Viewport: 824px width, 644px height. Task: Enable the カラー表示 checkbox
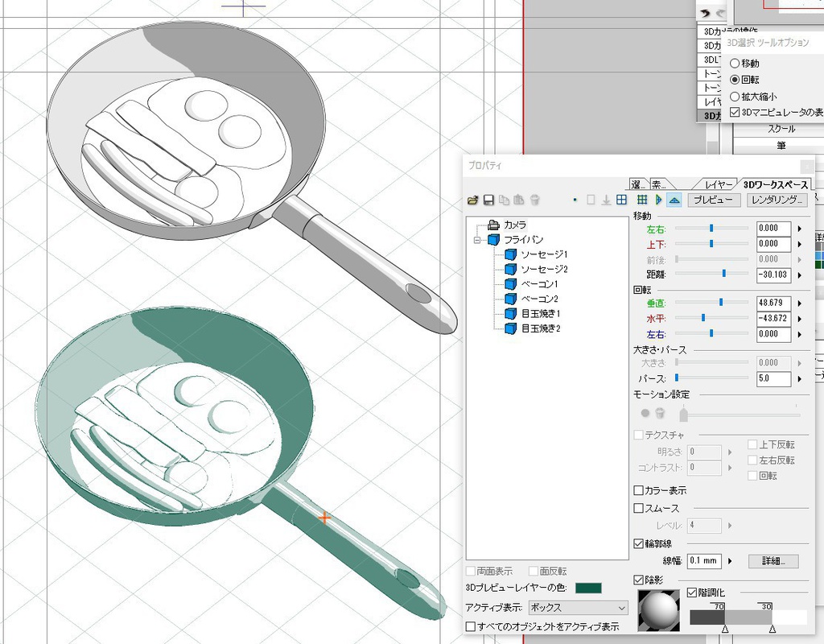coord(638,490)
